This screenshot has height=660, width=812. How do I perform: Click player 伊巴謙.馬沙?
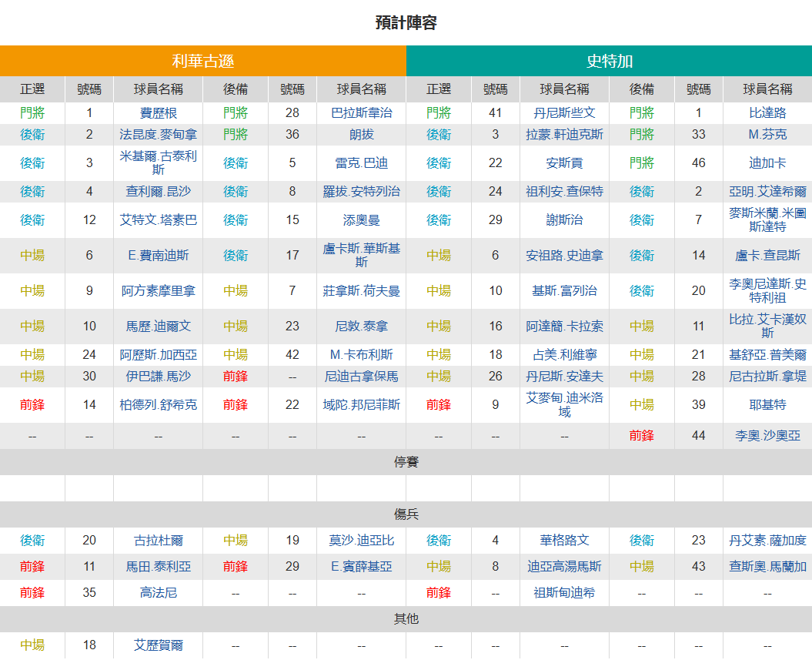(x=158, y=376)
